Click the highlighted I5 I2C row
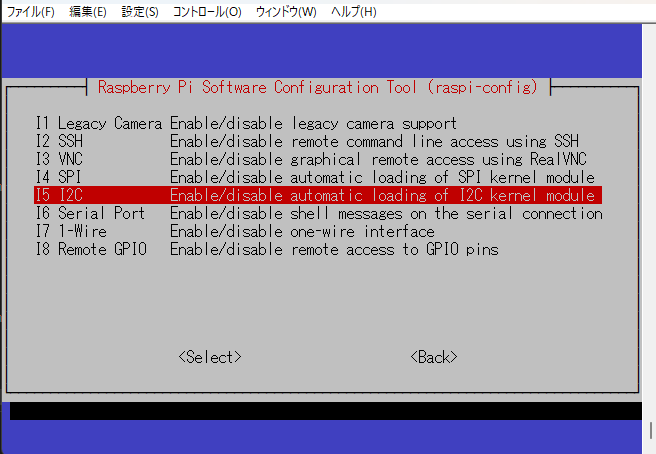Image resolution: width=656 pixels, height=454 pixels. tap(317, 195)
